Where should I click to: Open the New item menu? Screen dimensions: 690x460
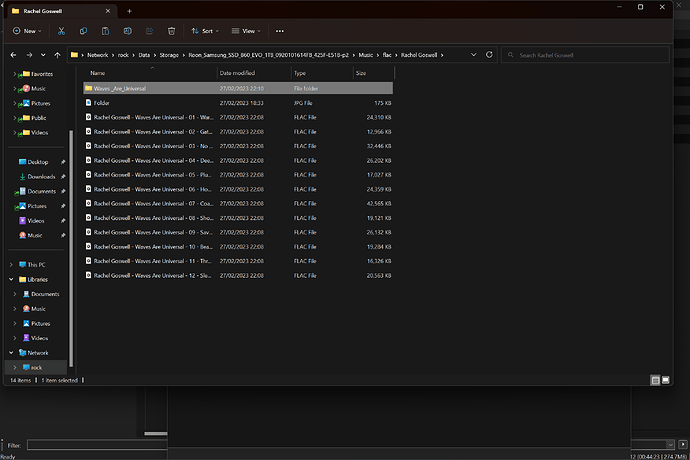click(29, 32)
